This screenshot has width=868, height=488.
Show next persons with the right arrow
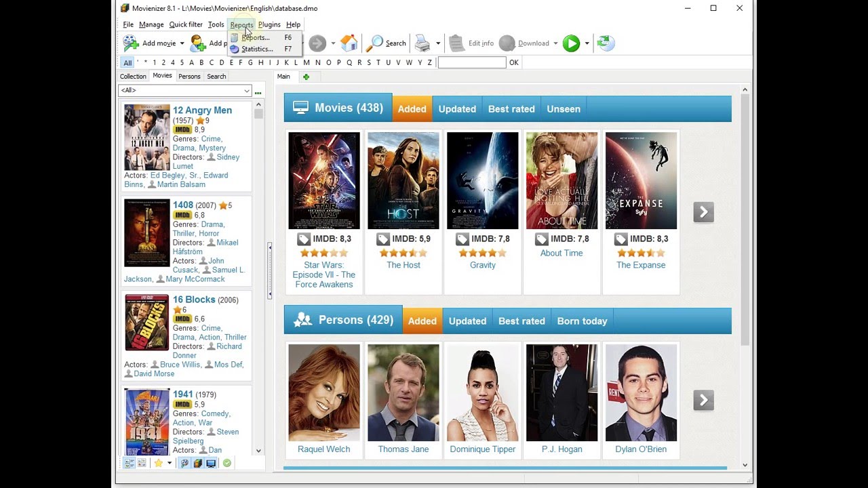703,401
